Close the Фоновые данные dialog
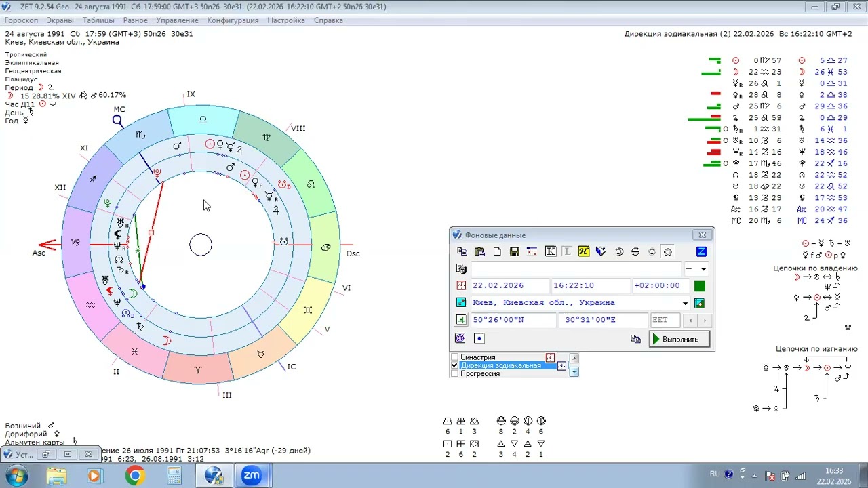 tap(703, 235)
